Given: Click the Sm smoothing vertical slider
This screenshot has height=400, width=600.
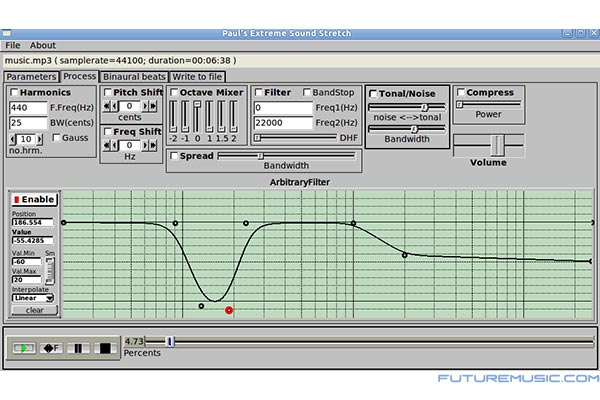Looking at the screenshot, I should point(50,271).
